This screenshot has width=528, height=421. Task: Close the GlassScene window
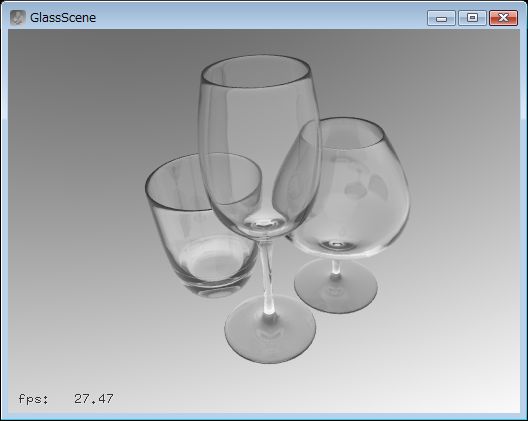503,18
